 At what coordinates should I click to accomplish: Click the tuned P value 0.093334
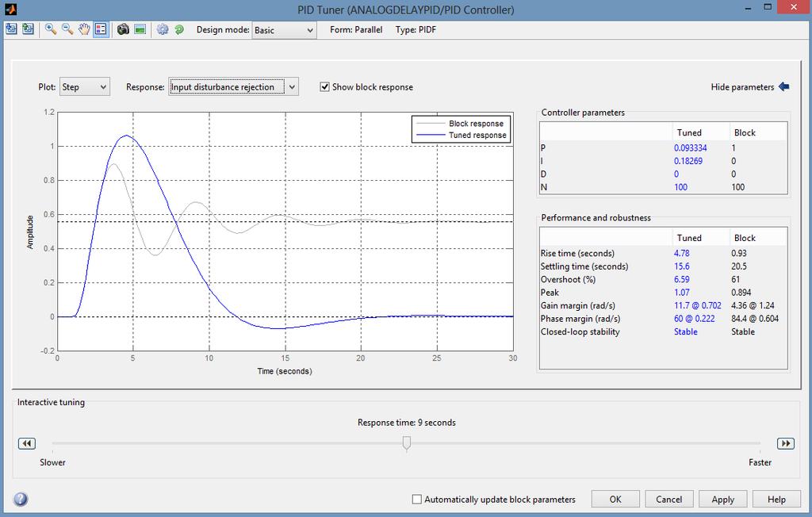[691, 147]
